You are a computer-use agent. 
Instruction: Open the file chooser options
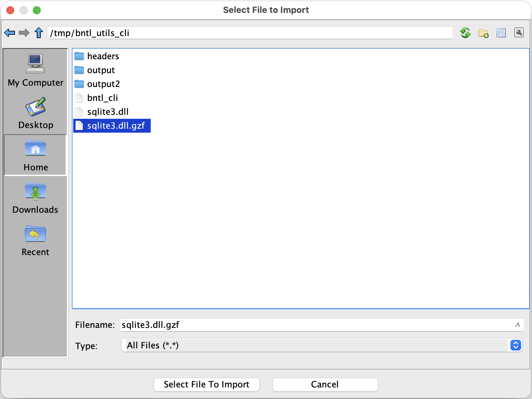pyautogui.click(x=519, y=33)
